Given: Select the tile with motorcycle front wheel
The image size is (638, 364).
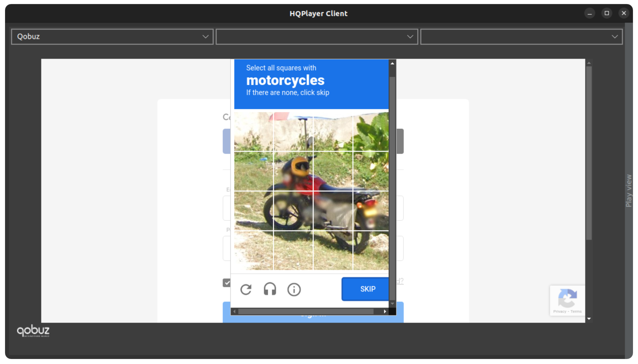Looking at the screenshot, I should click(x=293, y=211).
